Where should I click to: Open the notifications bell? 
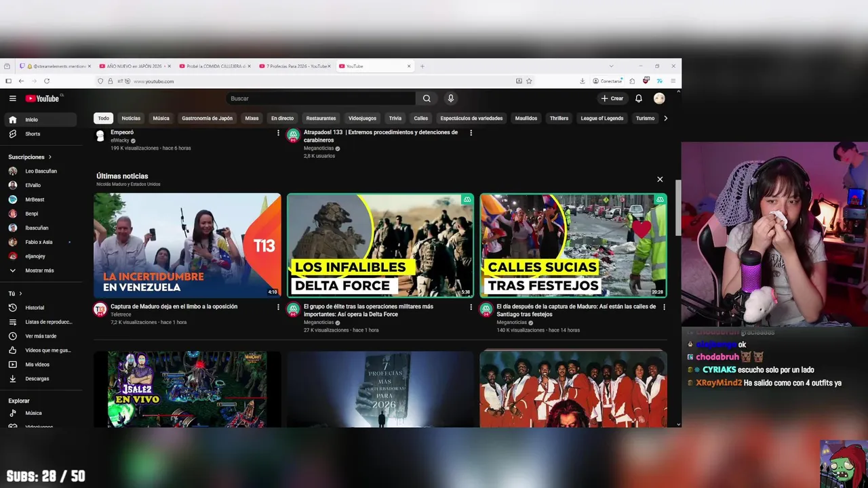coord(639,98)
